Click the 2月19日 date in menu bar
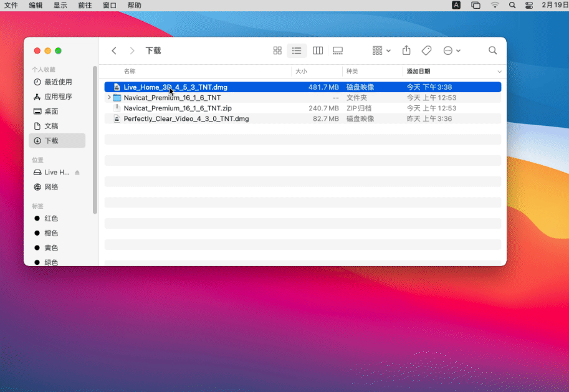The width and height of the screenshot is (569, 392). [x=555, y=5]
